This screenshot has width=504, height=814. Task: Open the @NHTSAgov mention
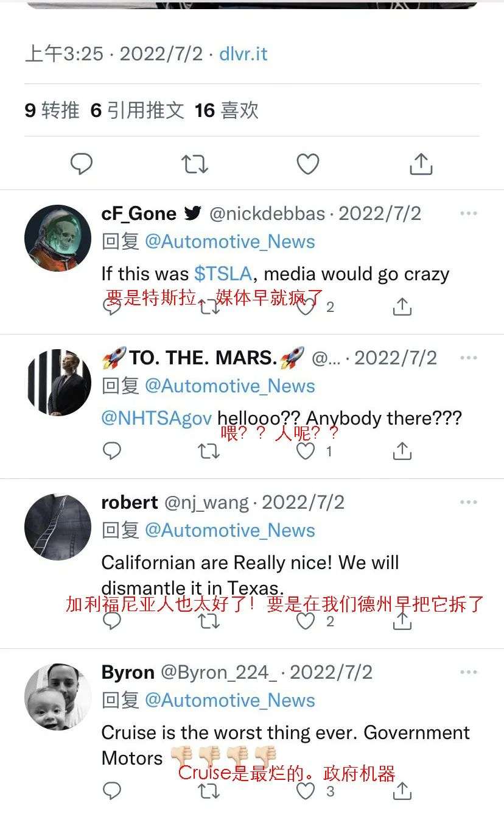coord(156,419)
